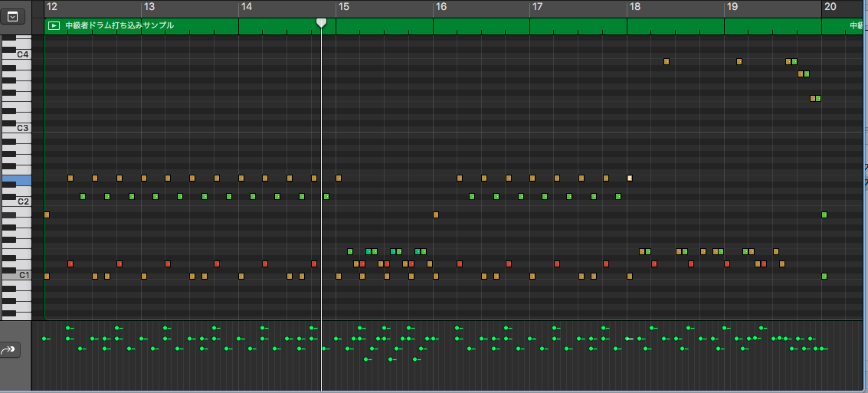Screen dimensions: 868x393
Task: Select the first velocity point in the lowest row
Action: click(367, 359)
